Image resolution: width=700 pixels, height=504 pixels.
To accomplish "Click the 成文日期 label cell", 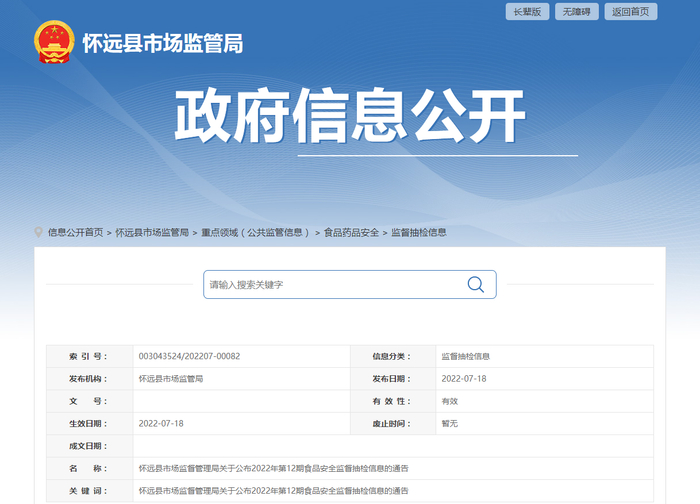I will (x=90, y=446).
